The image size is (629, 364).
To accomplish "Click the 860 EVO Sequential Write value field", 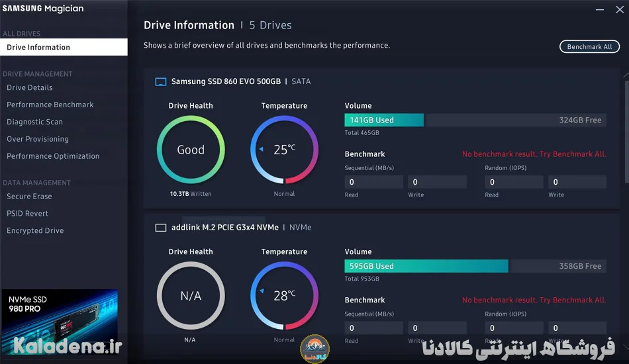I will coord(437,182).
